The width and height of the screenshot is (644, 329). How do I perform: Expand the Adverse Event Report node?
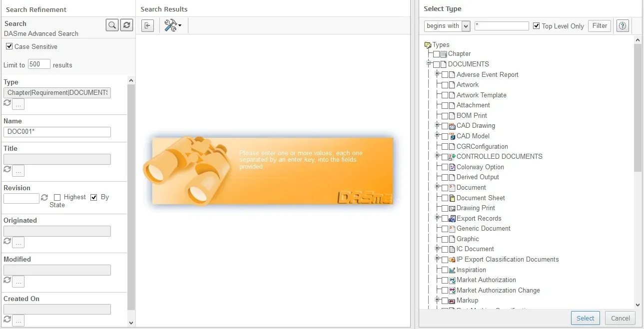click(437, 74)
